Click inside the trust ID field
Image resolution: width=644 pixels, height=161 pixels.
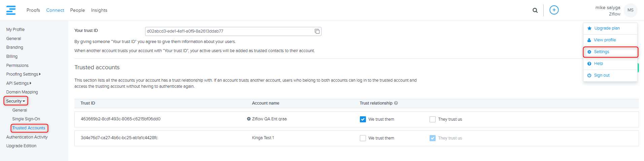click(229, 31)
